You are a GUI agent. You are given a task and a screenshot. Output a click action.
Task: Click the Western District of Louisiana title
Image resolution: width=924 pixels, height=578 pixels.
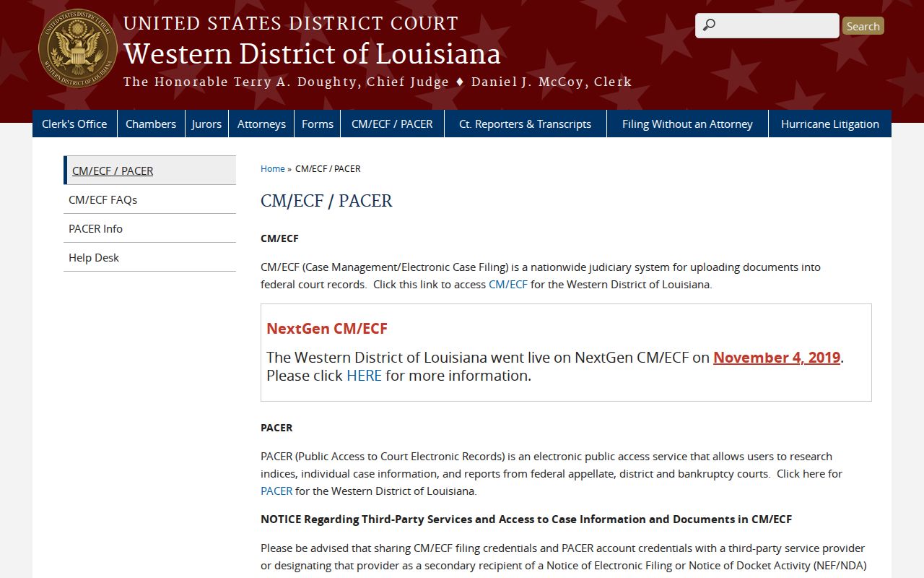pyautogui.click(x=312, y=54)
